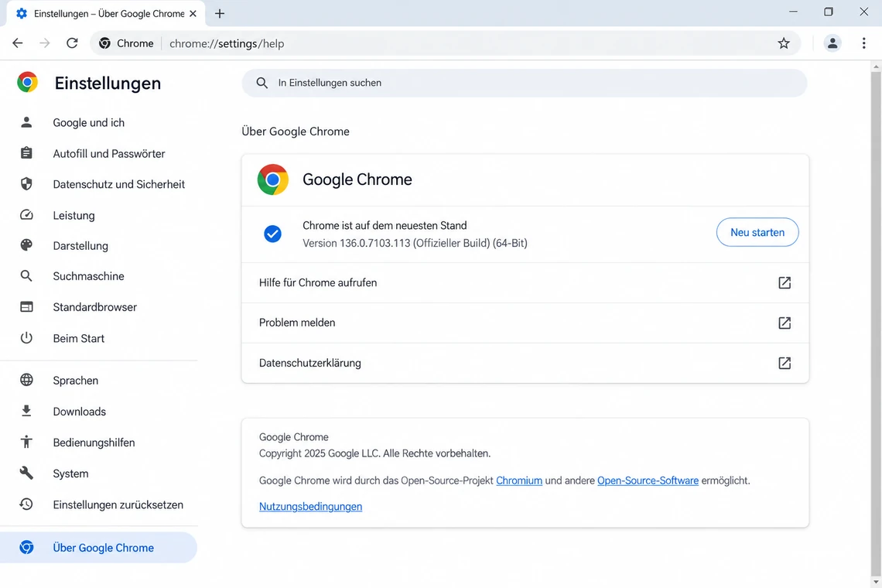882x588 pixels.
Task: Open 'Datenschutz und Sicherheit' section
Action: click(x=98, y=184)
